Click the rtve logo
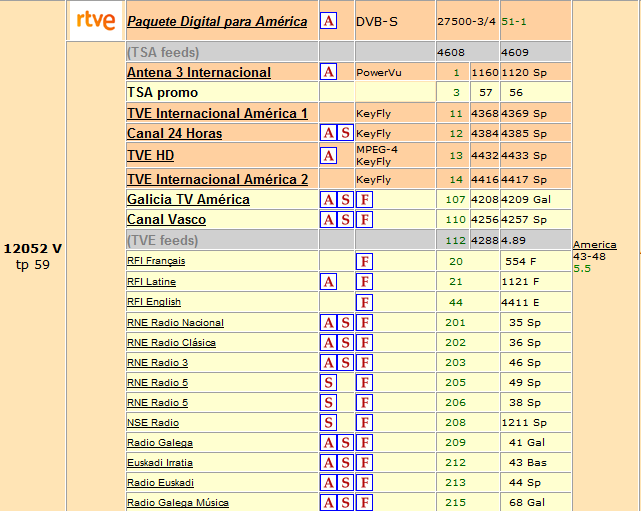Screen dimensions: 641x512 96,20
